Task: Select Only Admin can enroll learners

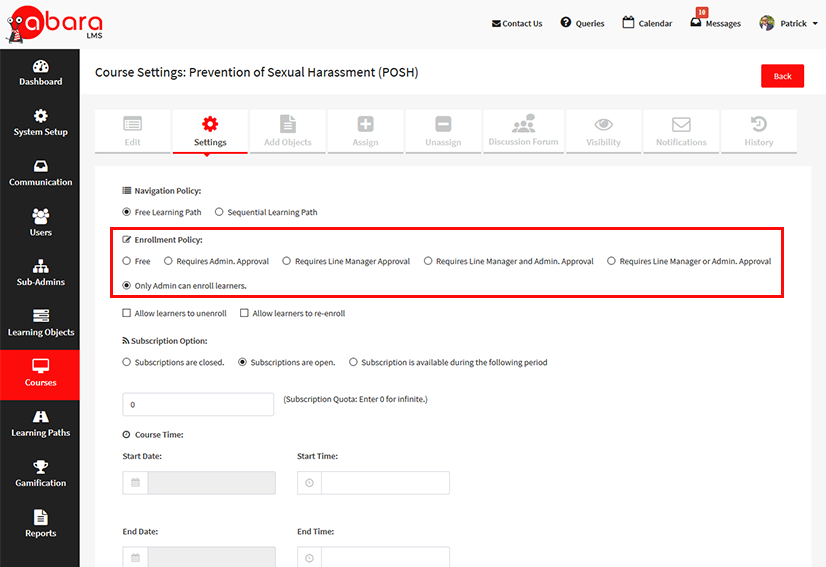Action: click(x=126, y=285)
